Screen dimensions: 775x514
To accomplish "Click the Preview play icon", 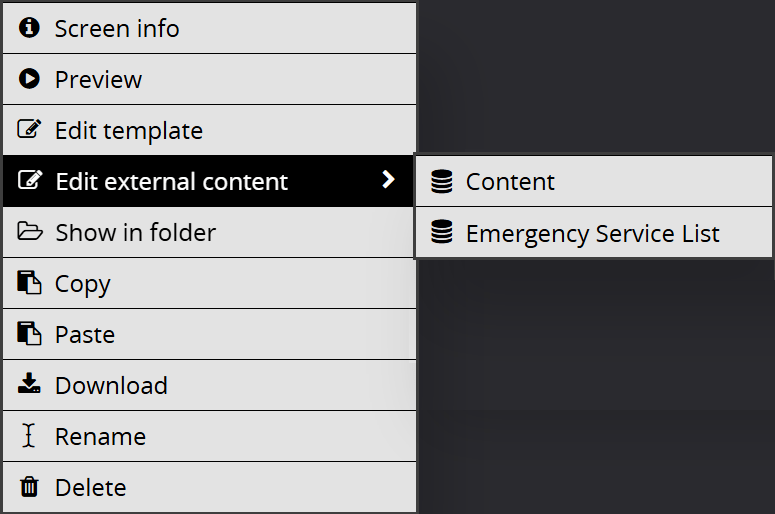I will pos(29,79).
